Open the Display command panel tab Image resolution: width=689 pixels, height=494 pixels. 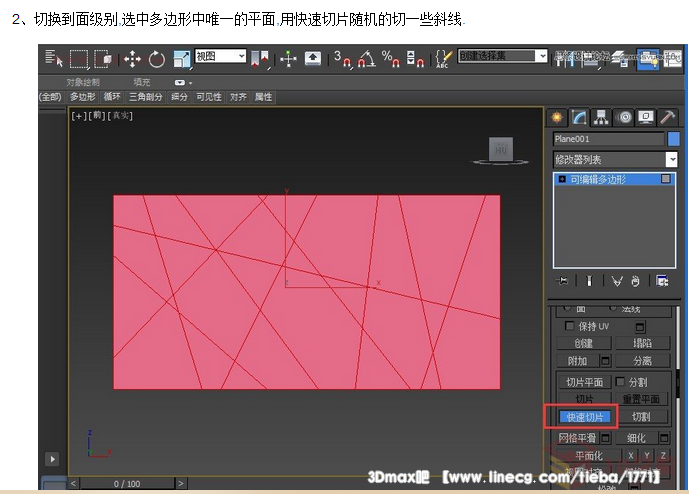pos(645,117)
